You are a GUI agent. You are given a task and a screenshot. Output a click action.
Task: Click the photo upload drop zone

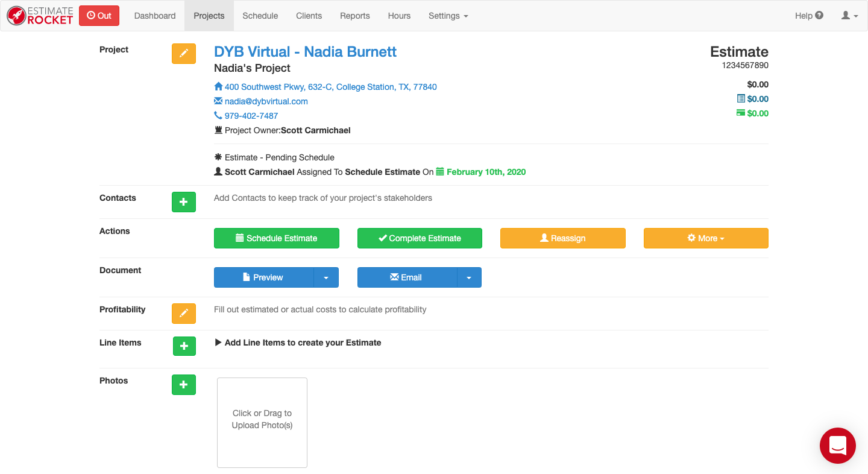262,422
